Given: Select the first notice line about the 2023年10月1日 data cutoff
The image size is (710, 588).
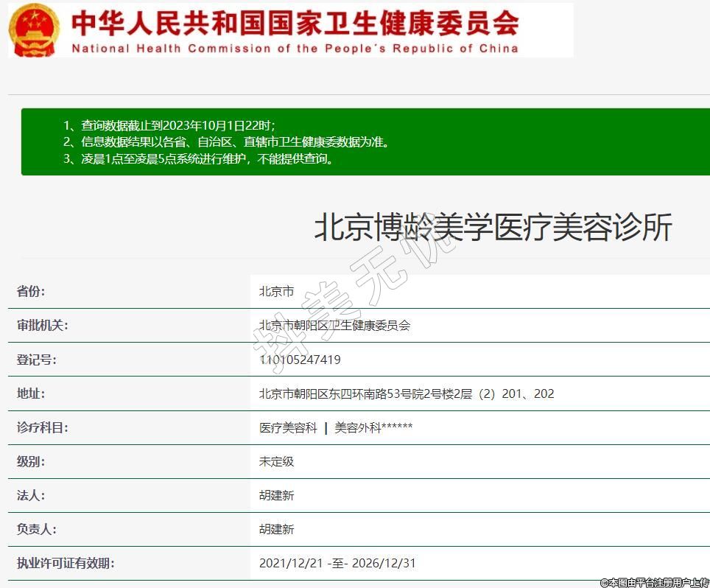Looking at the screenshot, I should point(169,125).
